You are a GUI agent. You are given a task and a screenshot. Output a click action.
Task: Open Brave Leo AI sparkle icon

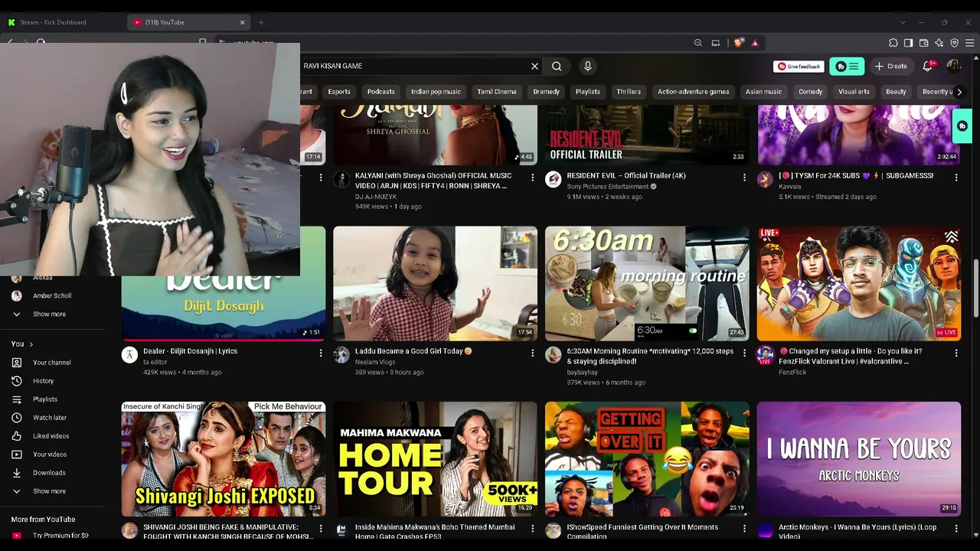939,43
